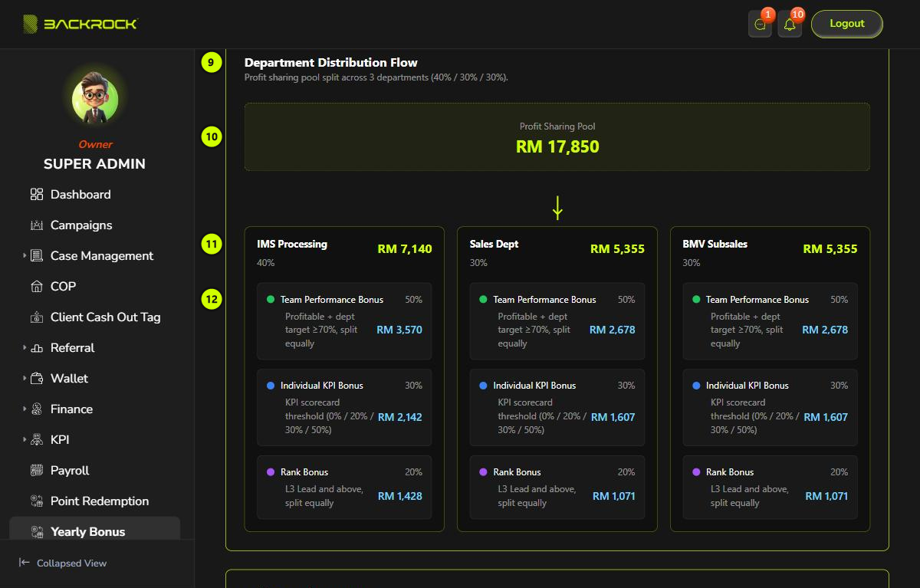Open Dashboard via its grid icon
The height and width of the screenshot is (588, 920).
point(36,195)
